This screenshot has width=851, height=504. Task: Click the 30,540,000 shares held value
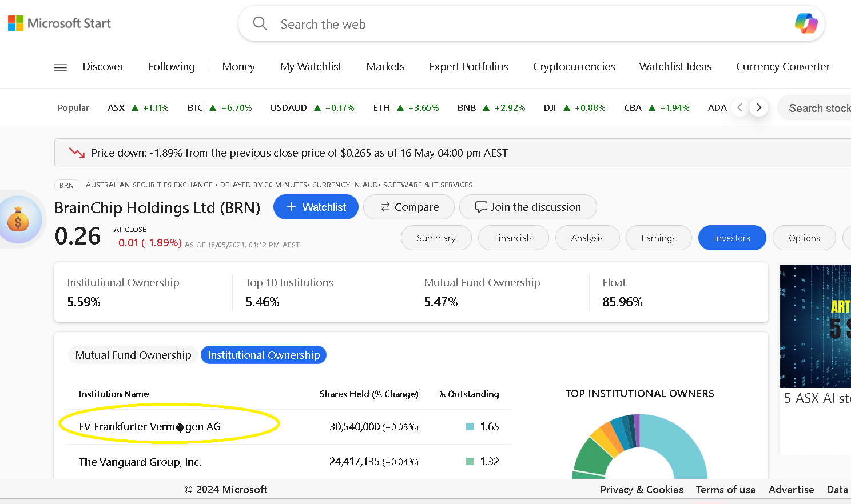tap(355, 427)
